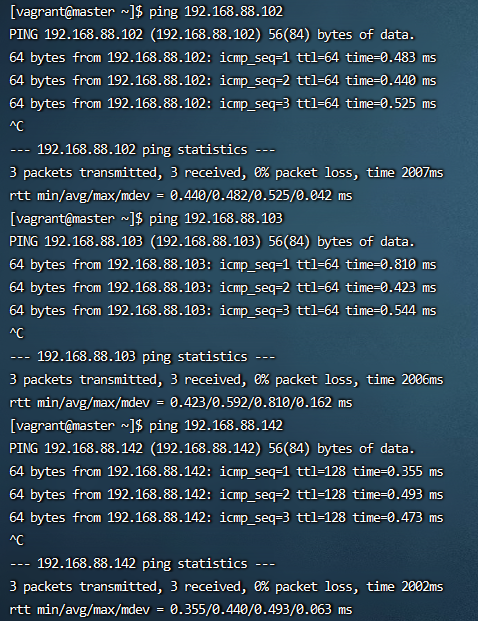Click the time=0.810 ms reply line

coord(222,265)
